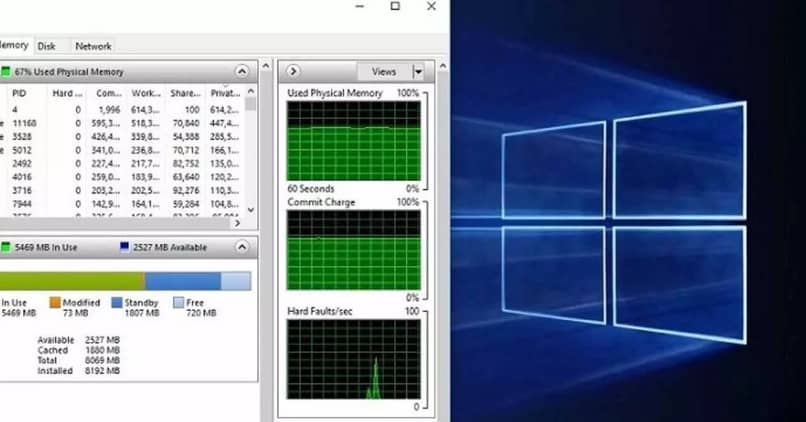Click green icon beside 67% Used Physical Memory

[x=6, y=71]
